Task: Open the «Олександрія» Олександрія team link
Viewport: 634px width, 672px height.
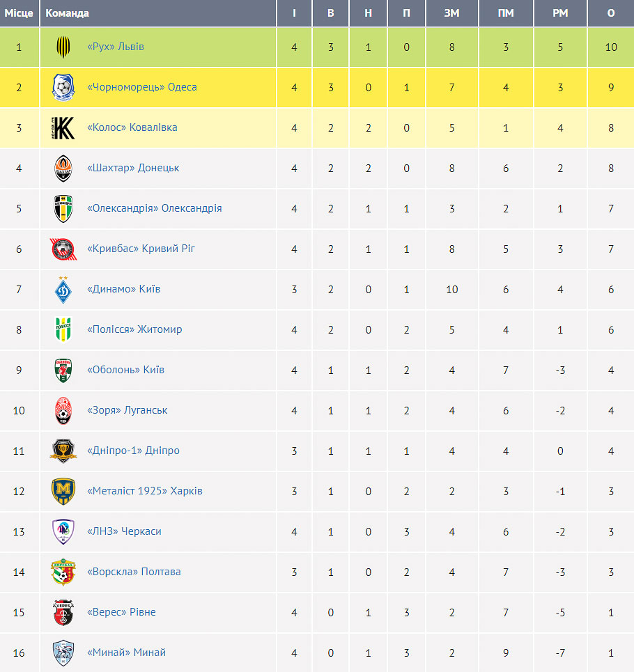Action: click(x=155, y=208)
